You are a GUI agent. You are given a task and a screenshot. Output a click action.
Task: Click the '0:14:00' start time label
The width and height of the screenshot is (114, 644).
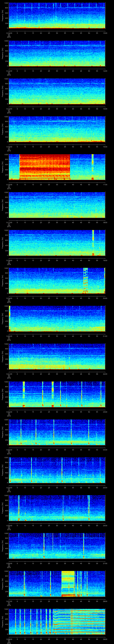[9, 109]
